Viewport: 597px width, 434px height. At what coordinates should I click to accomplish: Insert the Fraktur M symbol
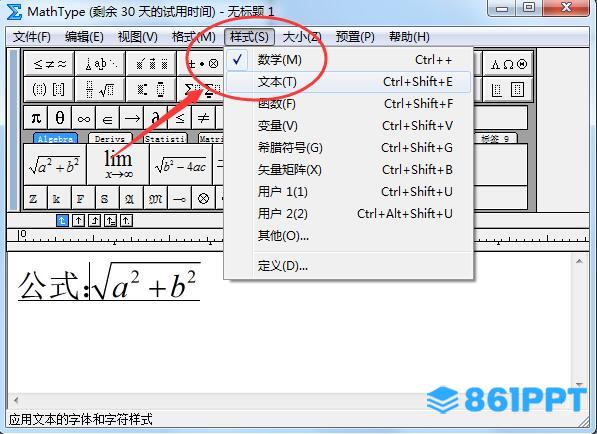click(155, 198)
